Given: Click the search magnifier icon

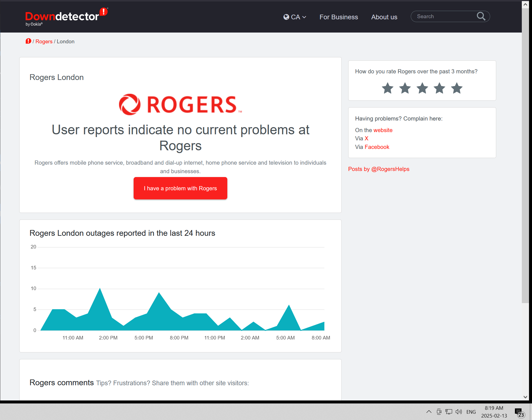Looking at the screenshot, I should pyautogui.click(x=481, y=17).
